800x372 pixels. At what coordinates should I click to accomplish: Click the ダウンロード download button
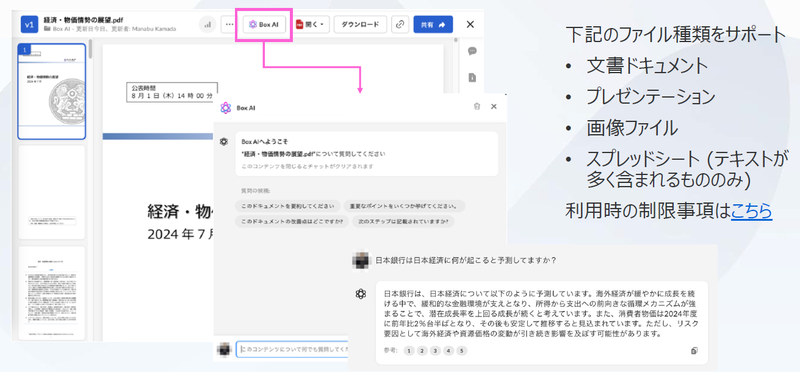[x=360, y=24]
